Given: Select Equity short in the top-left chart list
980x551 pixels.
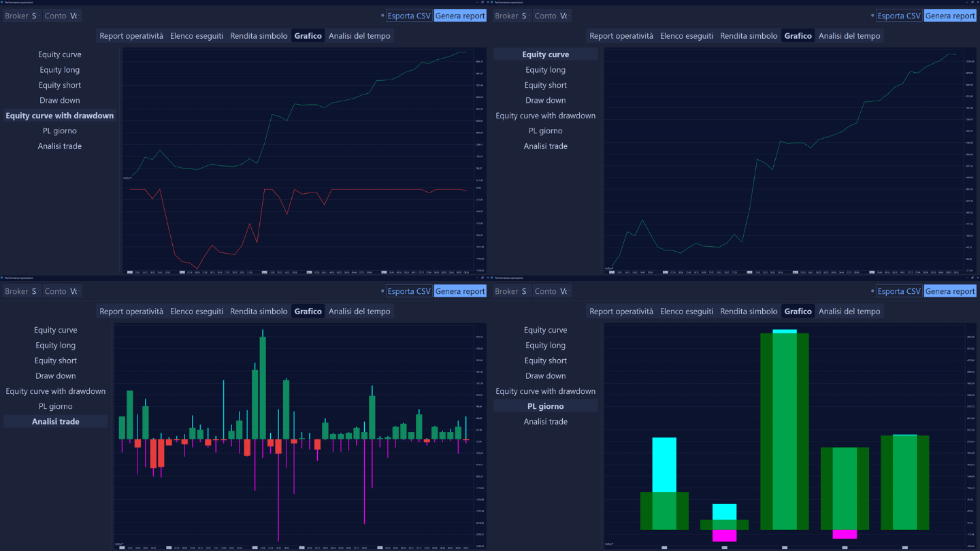Looking at the screenshot, I should (x=59, y=84).
